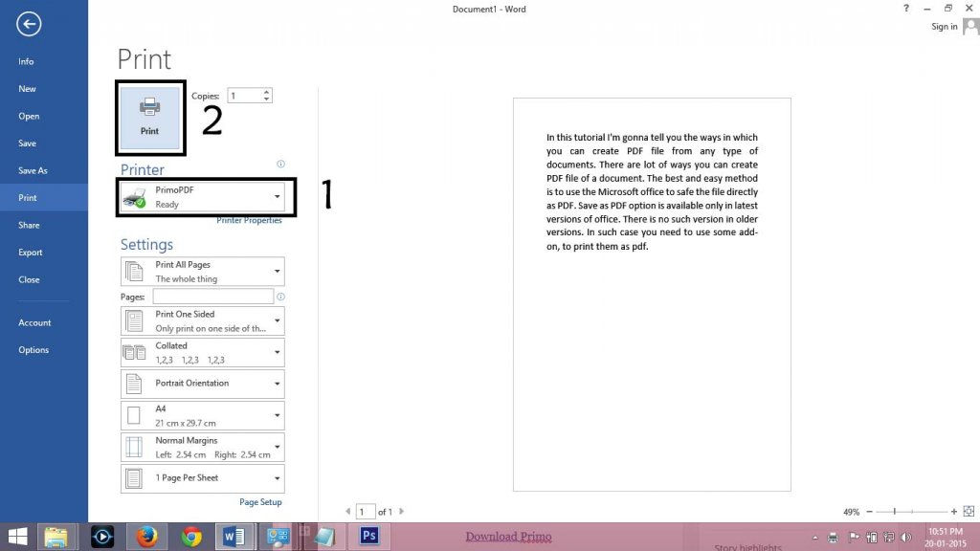Open Photoshop from the taskbar

tap(369, 536)
